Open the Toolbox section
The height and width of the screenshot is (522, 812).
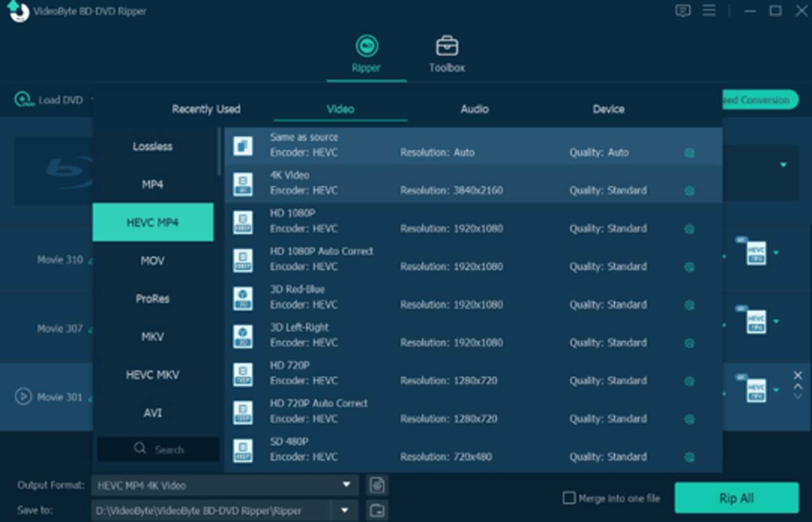pyautogui.click(x=447, y=55)
